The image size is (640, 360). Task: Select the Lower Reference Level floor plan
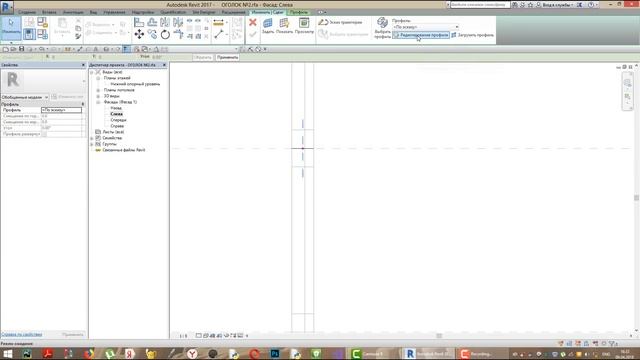[135, 84]
